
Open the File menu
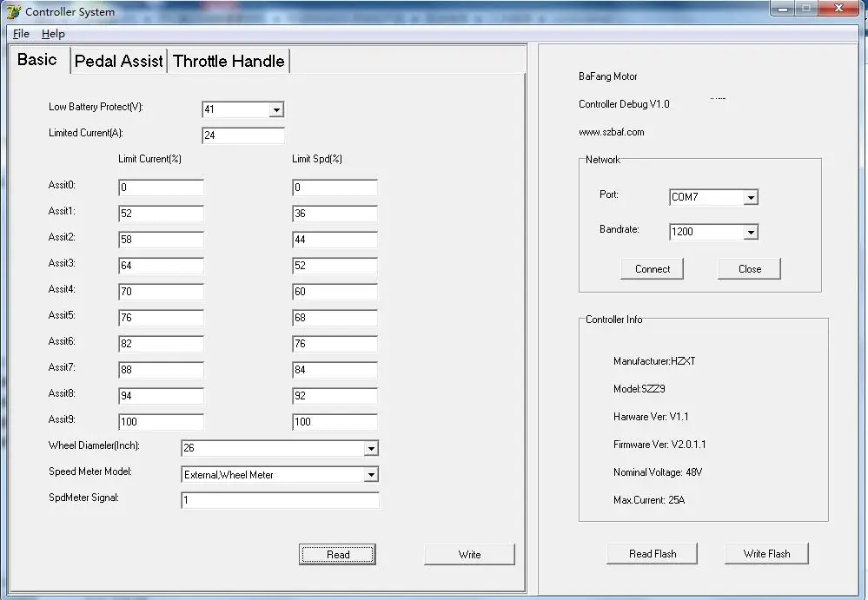tap(21, 34)
